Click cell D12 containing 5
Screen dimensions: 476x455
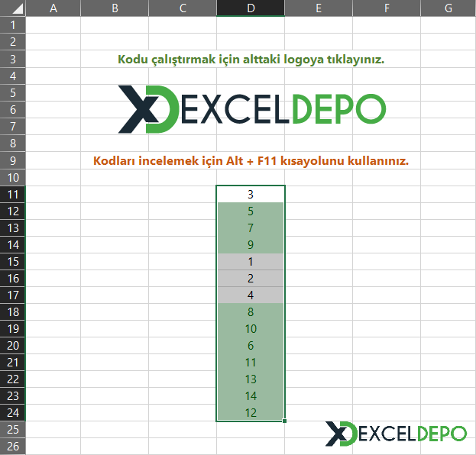click(x=251, y=211)
